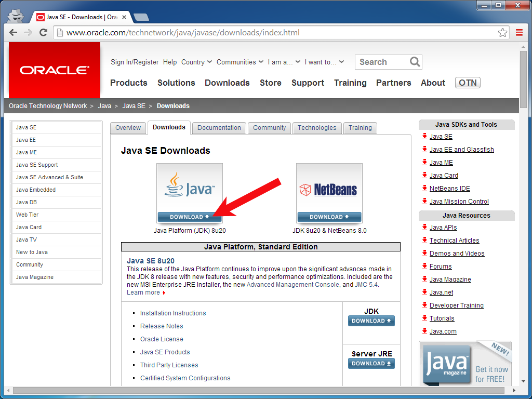Click the incognito spy icon

point(16,16)
